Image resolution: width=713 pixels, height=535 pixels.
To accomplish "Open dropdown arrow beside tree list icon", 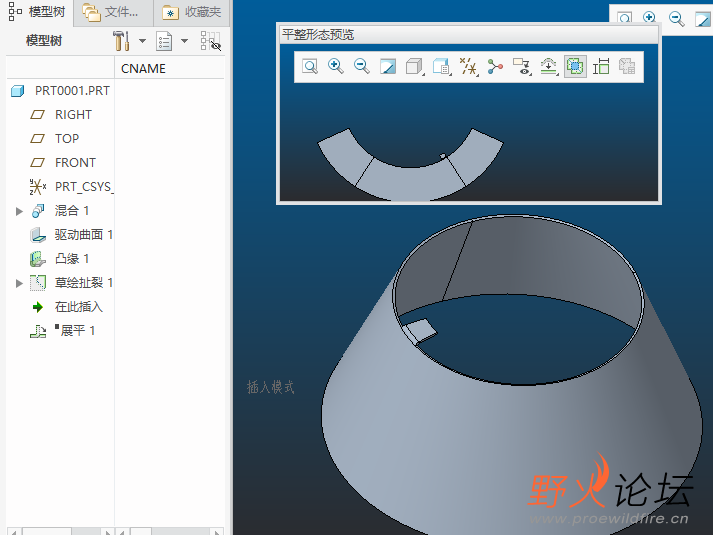I will point(184,41).
